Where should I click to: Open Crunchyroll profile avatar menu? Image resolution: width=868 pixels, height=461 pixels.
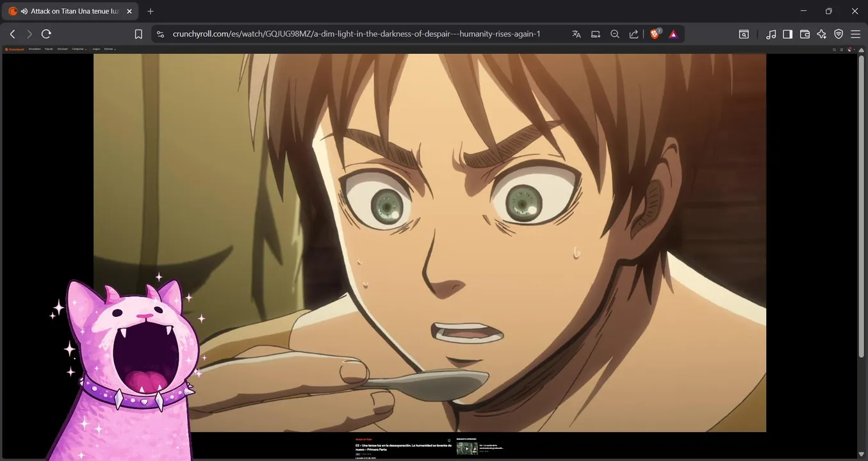[851, 49]
